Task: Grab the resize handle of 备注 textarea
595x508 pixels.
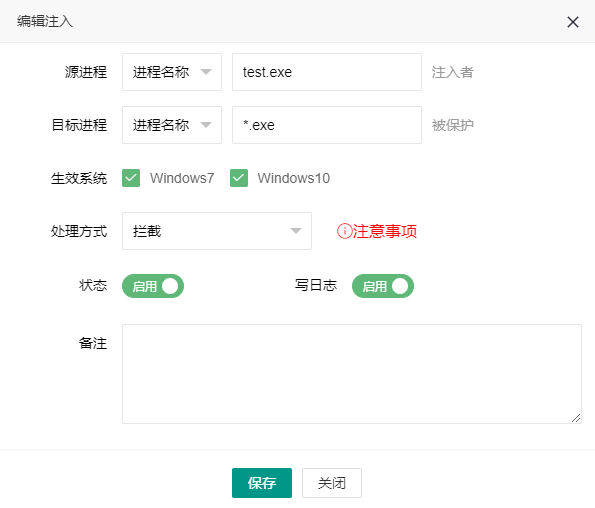Action: pyautogui.click(x=576, y=418)
